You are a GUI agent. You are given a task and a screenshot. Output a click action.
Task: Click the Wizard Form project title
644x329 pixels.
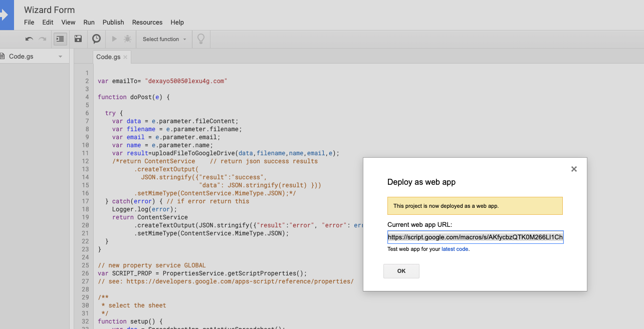coord(50,10)
